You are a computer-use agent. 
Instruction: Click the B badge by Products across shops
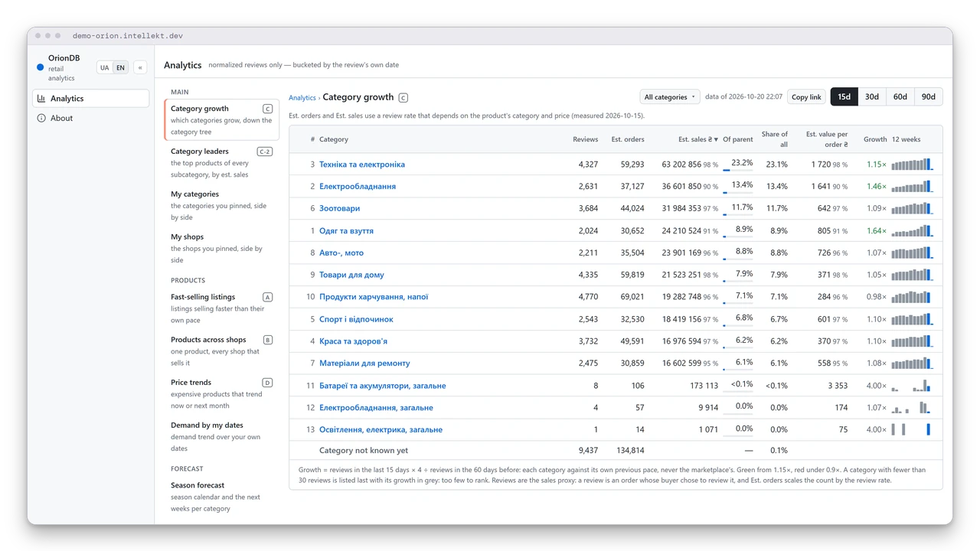coord(268,340)
